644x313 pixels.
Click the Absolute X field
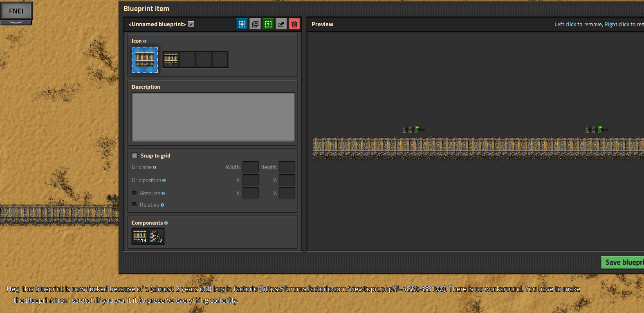pyautogui.click(x=251, y=193)
